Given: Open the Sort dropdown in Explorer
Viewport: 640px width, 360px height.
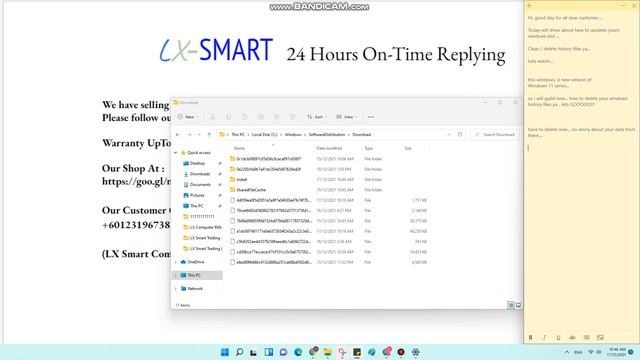Looking at the screenshot, I should (317, 117).
